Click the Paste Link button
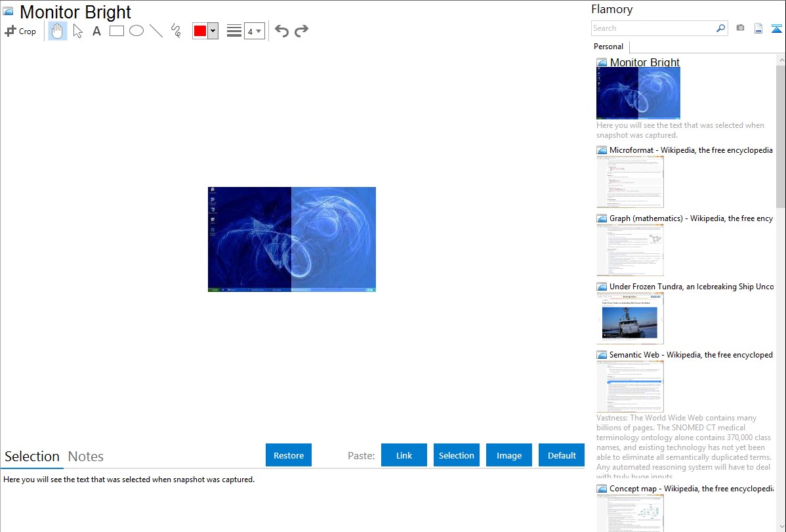 [404, 455]
